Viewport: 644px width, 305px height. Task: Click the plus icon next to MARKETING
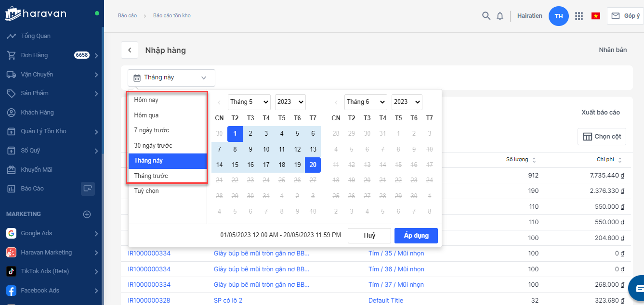pos(87,214)
